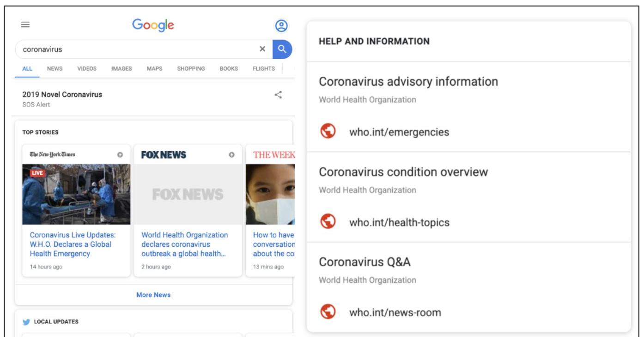Image resolution: width=644 pixels, height=337 pixels.
Task: Click the 'HELP AND INFORMATION' heading
Action: point(374,42)
